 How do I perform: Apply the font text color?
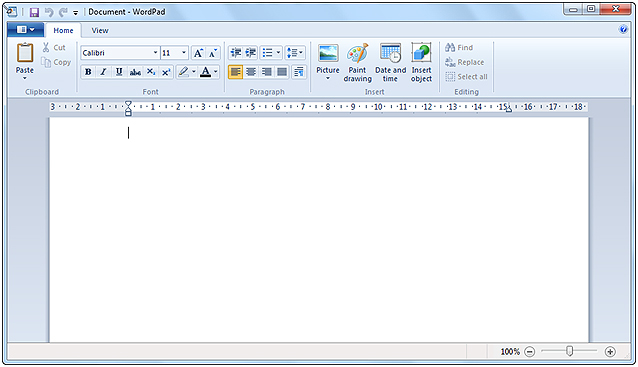206,72
